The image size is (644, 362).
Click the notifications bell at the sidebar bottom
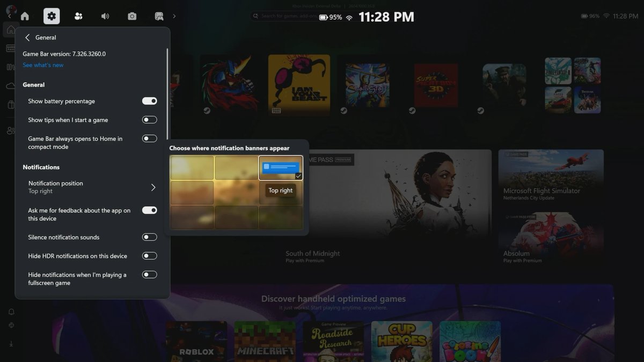point(11,311)
